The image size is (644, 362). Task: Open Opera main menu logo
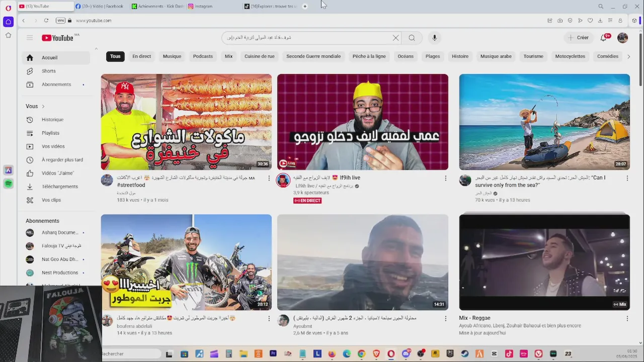pos(8,8)
